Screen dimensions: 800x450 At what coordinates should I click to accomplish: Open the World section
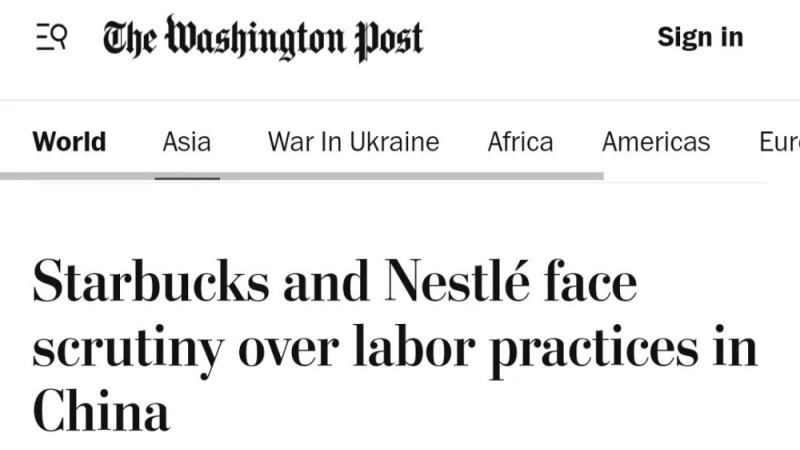coord(69,141)
